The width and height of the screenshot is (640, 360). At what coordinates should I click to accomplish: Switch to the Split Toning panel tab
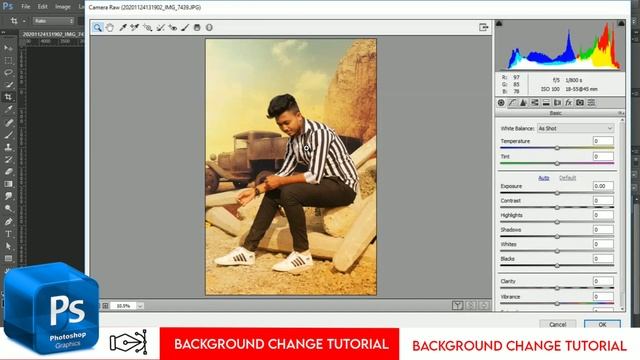(546, 103)
